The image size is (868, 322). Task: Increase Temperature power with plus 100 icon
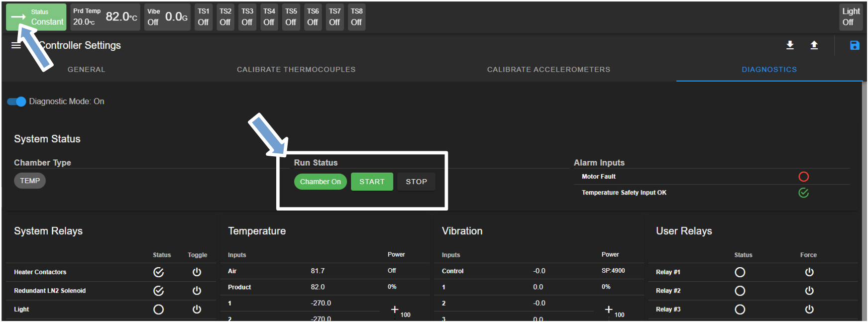pos(395,310)
